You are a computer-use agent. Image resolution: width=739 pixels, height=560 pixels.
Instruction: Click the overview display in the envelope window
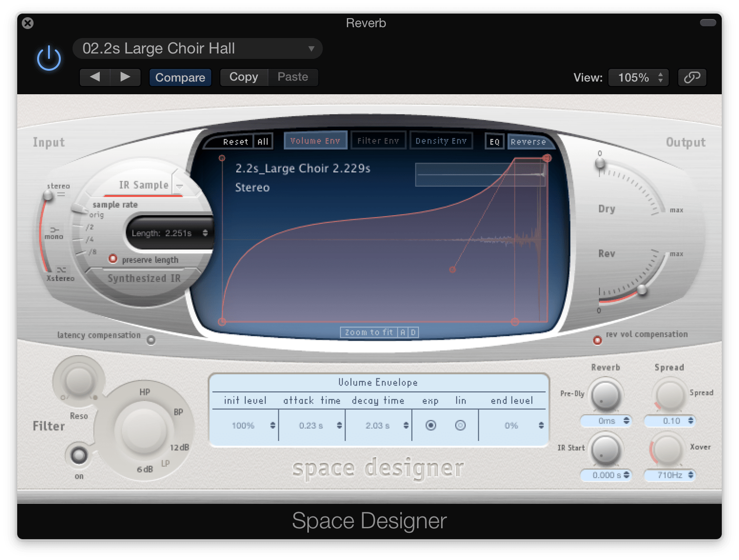coord(480,174)
